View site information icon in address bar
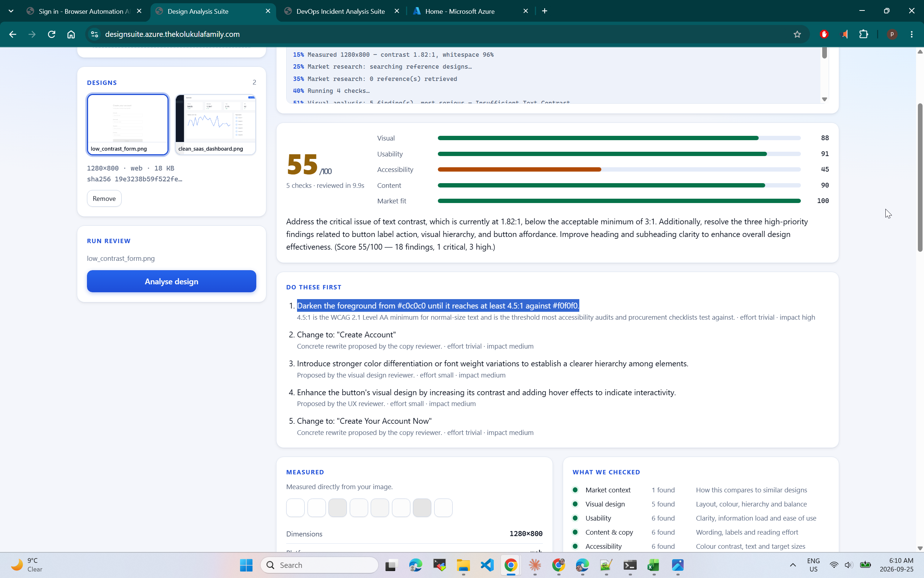Screen dimensions: 924x578 pyautogui.click(x=94, y=34)
